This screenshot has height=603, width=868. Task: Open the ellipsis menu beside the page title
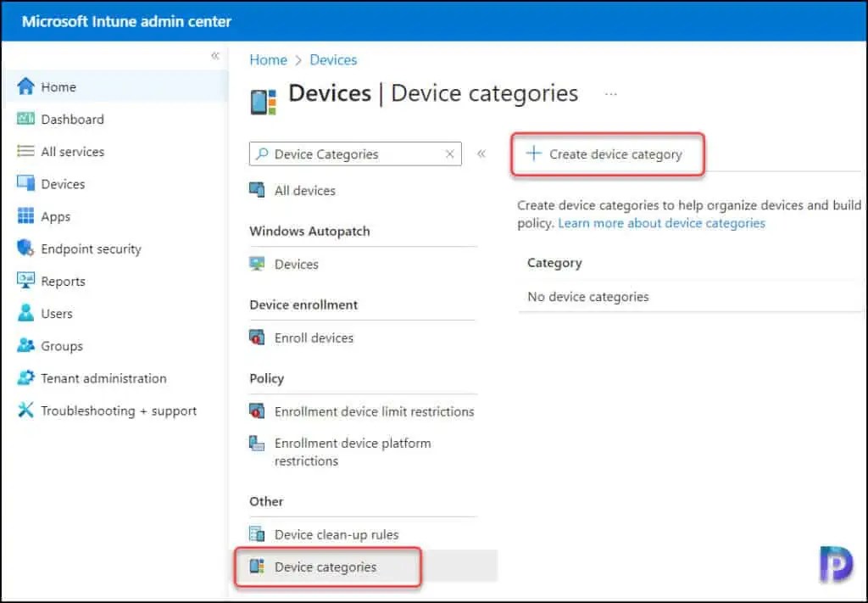[x=611, y=93]
